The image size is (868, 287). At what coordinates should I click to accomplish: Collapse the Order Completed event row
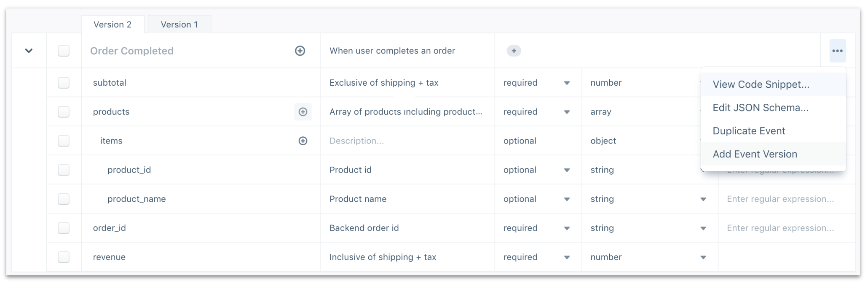[x=29, y=51]
